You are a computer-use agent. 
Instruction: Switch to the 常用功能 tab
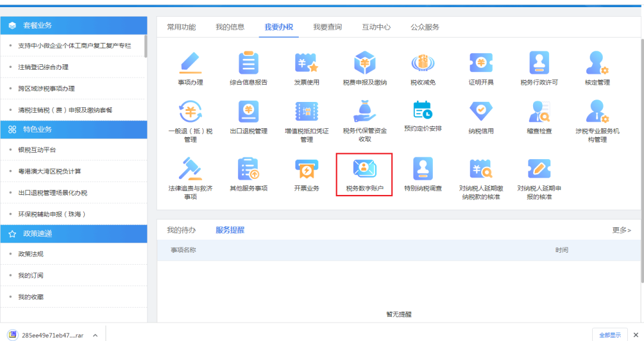click(x=181, y=27)
